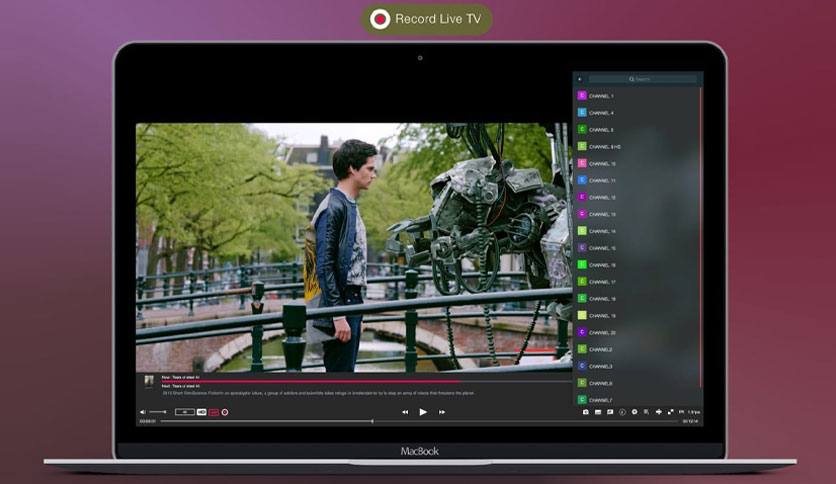
Task: Click the 1.0 fps speed label
Action: pos(694,412)
